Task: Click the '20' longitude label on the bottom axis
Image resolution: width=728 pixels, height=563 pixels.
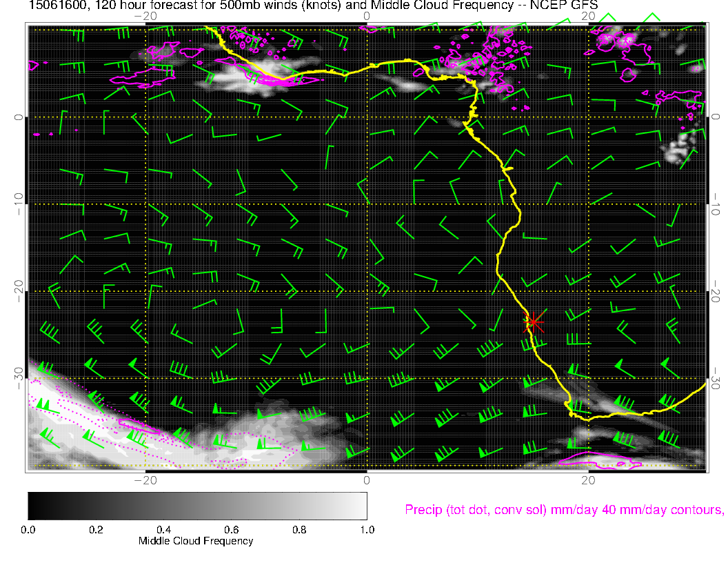Action: point(588,480)
